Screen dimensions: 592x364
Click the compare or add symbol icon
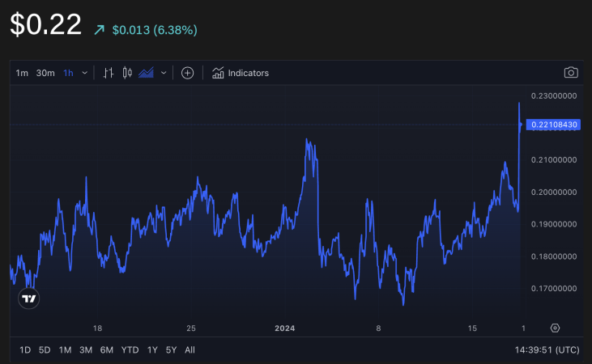pyautogui.click(x=187, y=73)
